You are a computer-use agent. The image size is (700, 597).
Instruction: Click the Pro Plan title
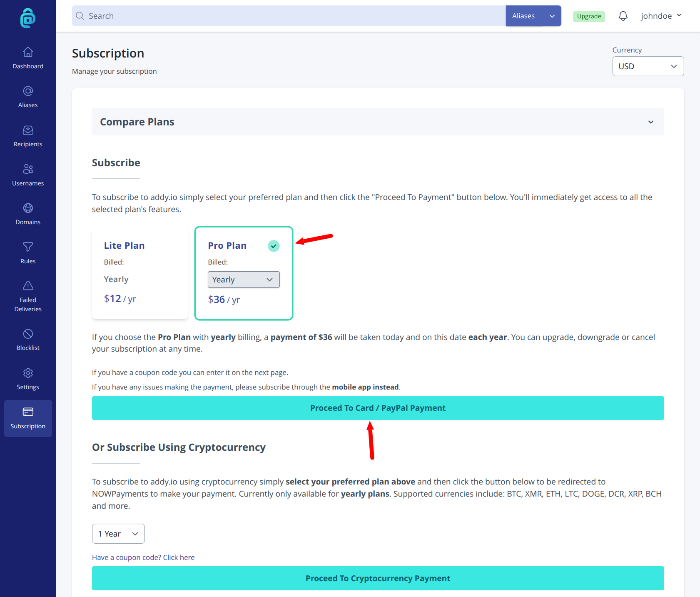[227, 246]
